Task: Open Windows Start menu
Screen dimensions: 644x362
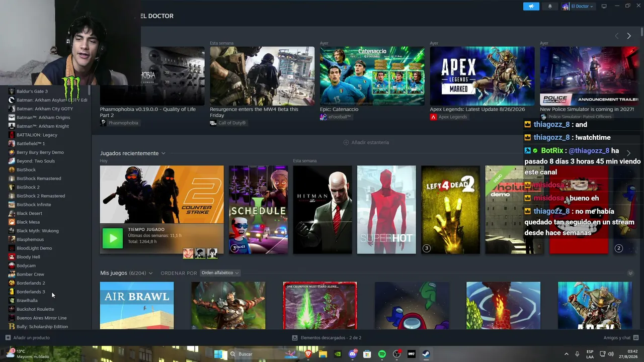Action: tap(218, 354)
